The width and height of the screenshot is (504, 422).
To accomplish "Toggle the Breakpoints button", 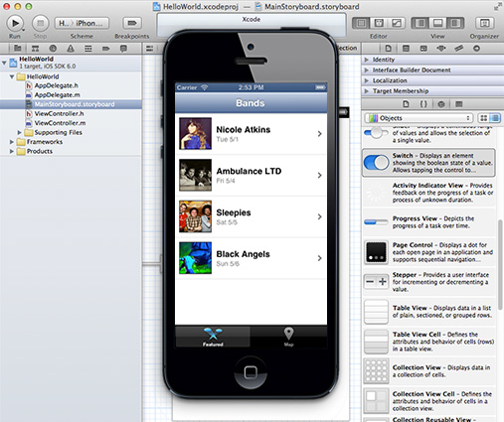I will tap(132, 23).
